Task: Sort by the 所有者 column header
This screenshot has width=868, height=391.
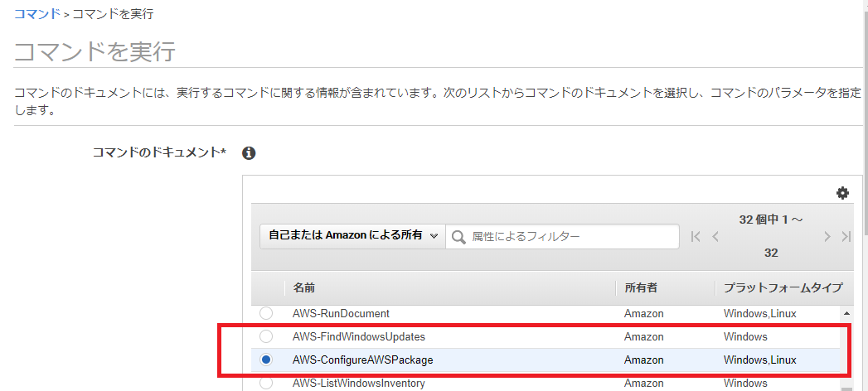Action: 641,287
